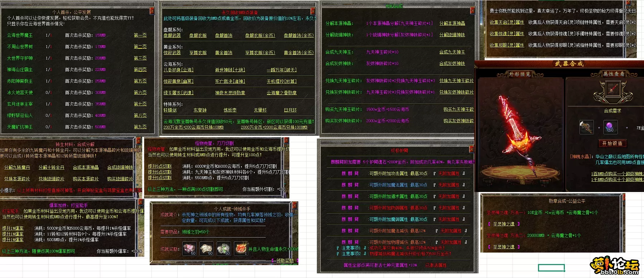Click 分解九转魔丹 link

pos(17,167)
